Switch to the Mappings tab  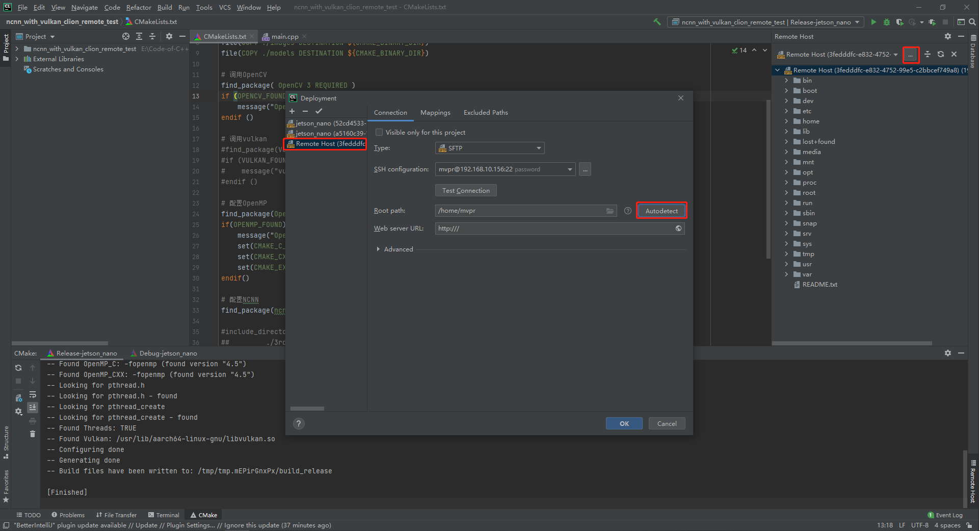coord(435,113)
